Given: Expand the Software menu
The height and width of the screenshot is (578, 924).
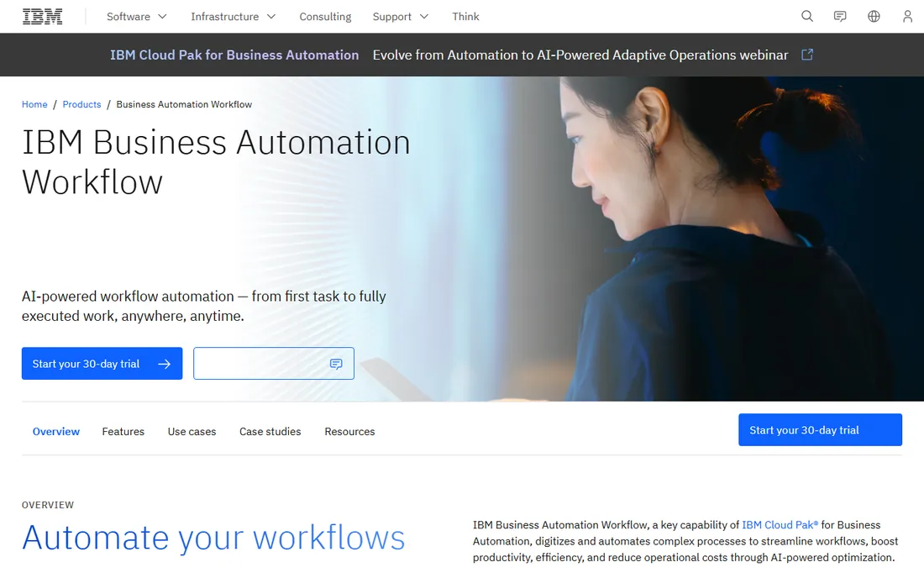Looking at the screenshot, I should click(x=137, y=17).
